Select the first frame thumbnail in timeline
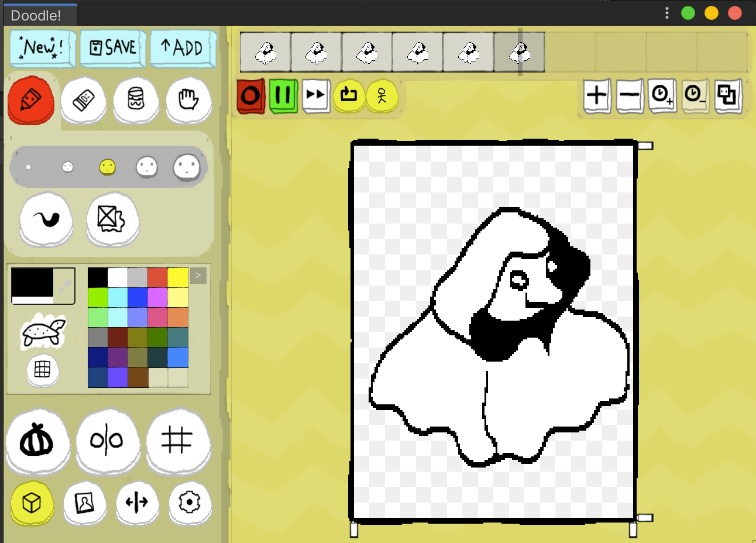Viewport: 756px width, 543px height. [266, 53]
